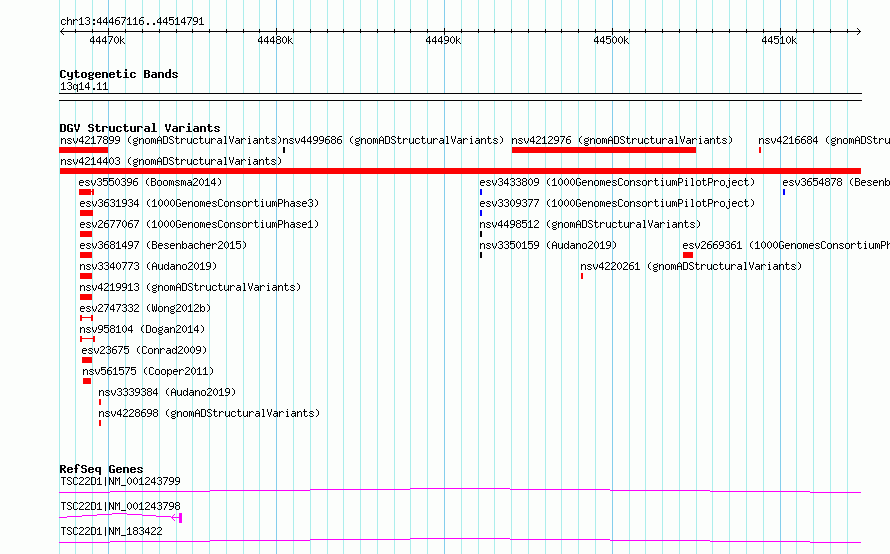This screenshot has height=554, width=890.
Task: Click nsv3350159 Audano2019 variant label
Action: pos(548,245)
